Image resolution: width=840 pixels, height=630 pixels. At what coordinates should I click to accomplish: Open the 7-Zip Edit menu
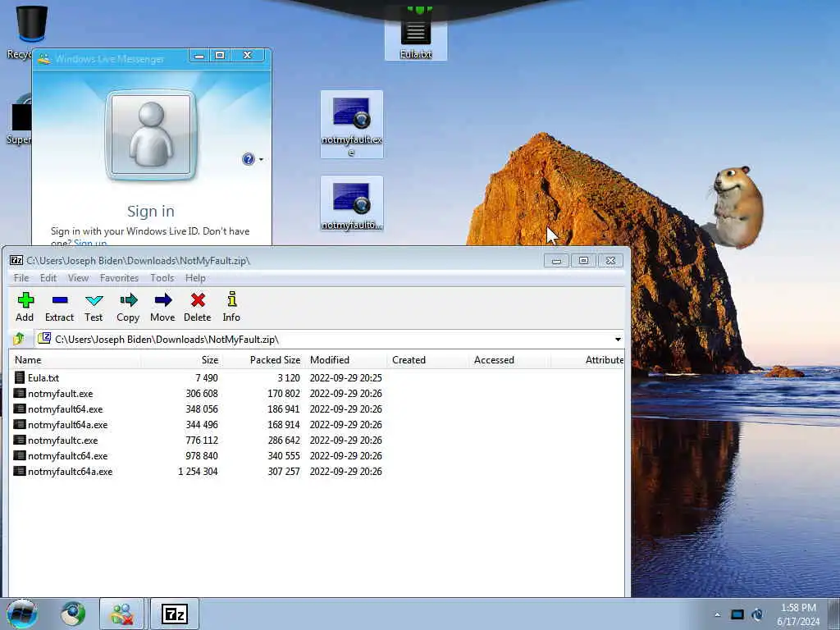48,278
